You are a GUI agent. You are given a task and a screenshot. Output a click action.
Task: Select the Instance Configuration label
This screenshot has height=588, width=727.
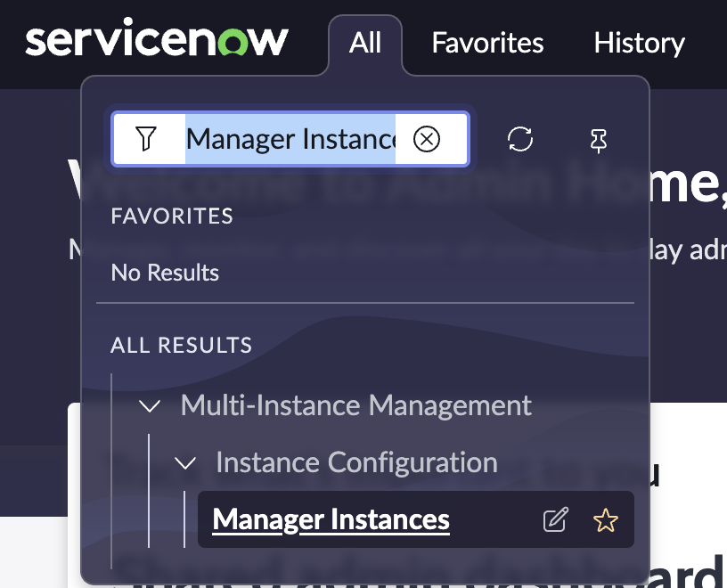(x=356, y=462)
